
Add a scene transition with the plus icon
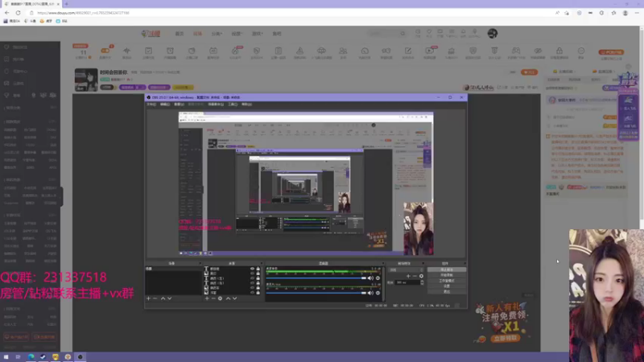tap(408, 276)
